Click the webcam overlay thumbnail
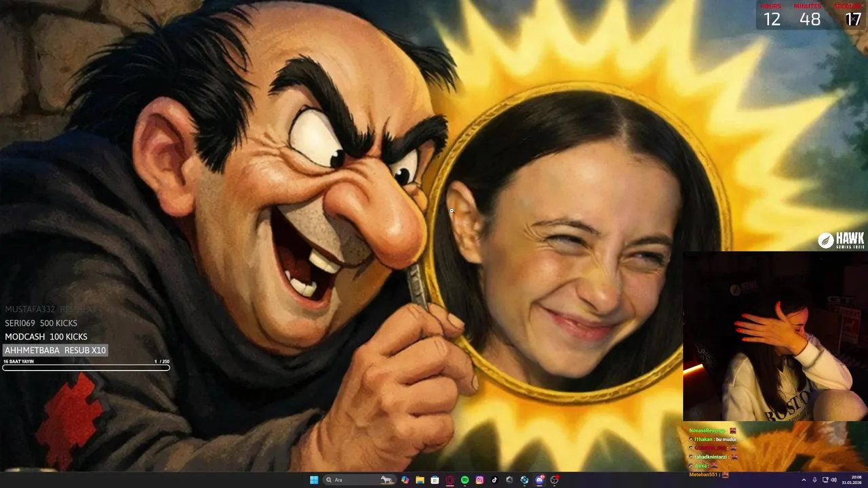The image size is (868, 488). (x=775, y=336)
